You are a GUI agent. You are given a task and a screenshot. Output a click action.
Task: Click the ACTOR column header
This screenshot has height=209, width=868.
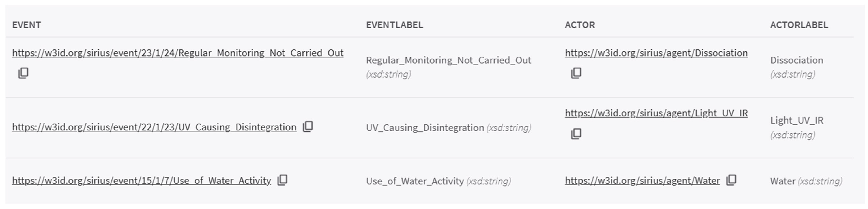[580, 25]
